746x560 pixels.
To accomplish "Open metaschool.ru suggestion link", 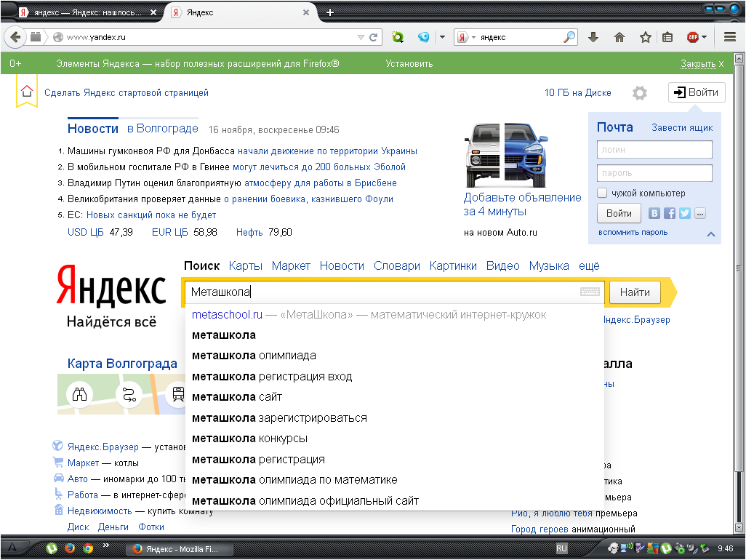I will tap(227, 314).
